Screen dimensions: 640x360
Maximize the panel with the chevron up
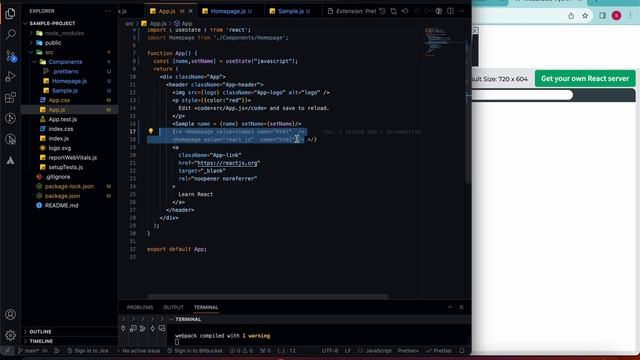coord(450,307)
